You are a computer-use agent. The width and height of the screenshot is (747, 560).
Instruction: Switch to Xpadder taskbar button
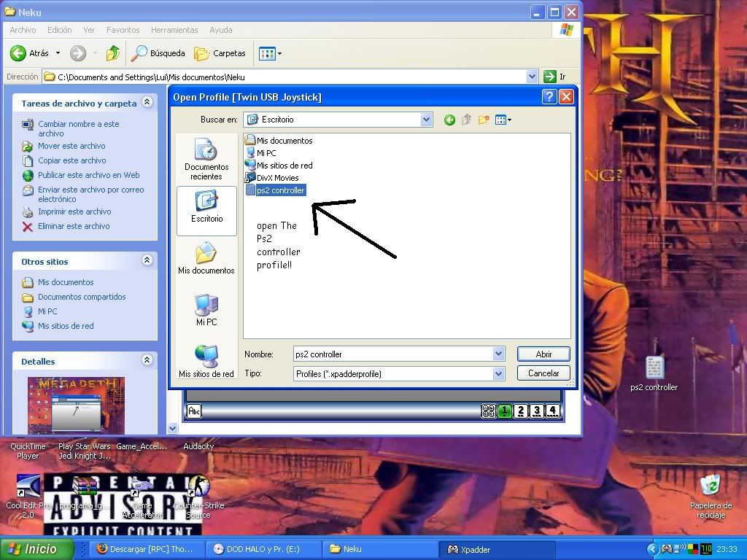point(497,550)
